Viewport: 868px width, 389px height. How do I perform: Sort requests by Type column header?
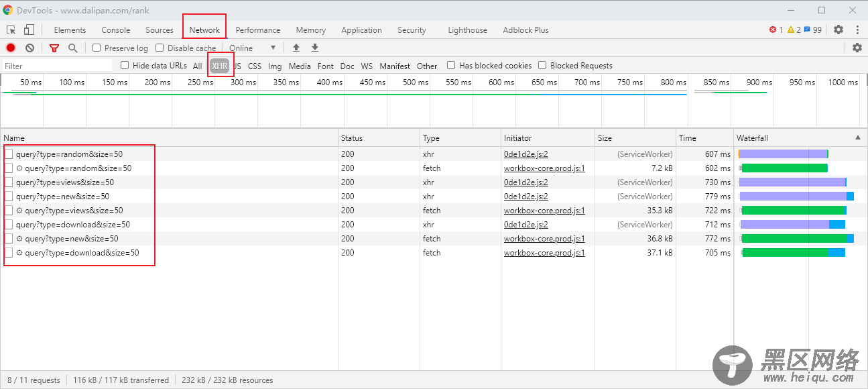[461, 137]
